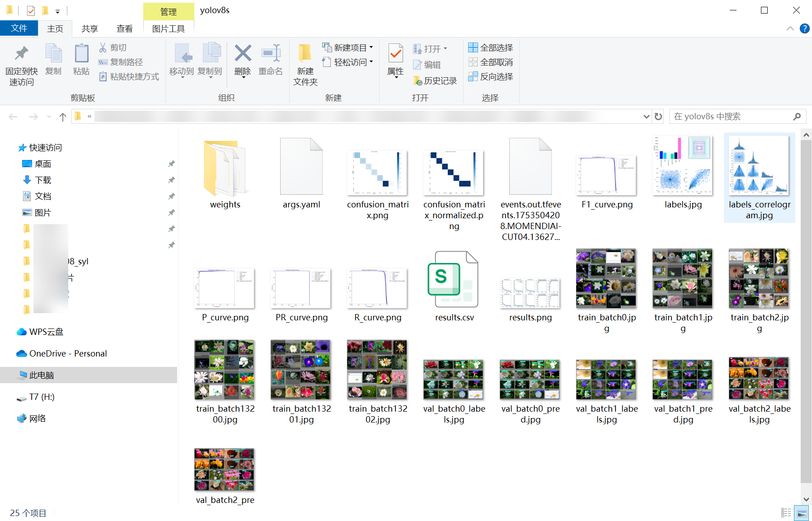This screenshot has height=521, width=812.
Task: Collapse the ribbon chevron
Action: click(790, 28)
